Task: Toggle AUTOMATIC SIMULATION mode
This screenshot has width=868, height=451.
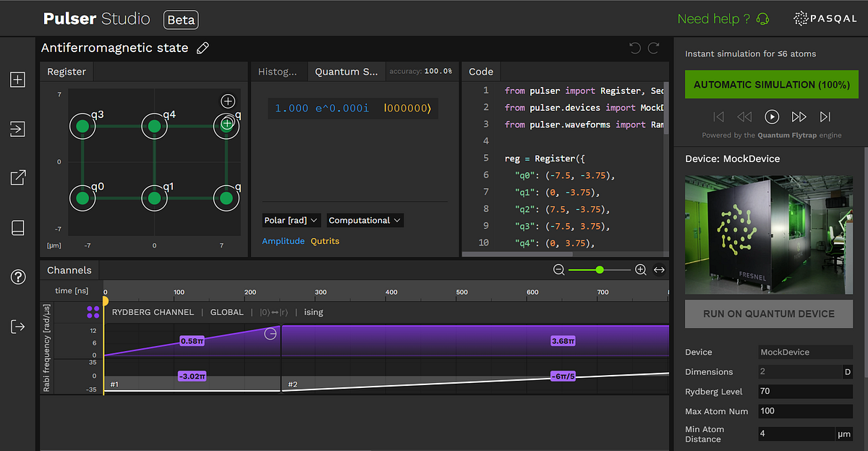Action: click(771, 84)
